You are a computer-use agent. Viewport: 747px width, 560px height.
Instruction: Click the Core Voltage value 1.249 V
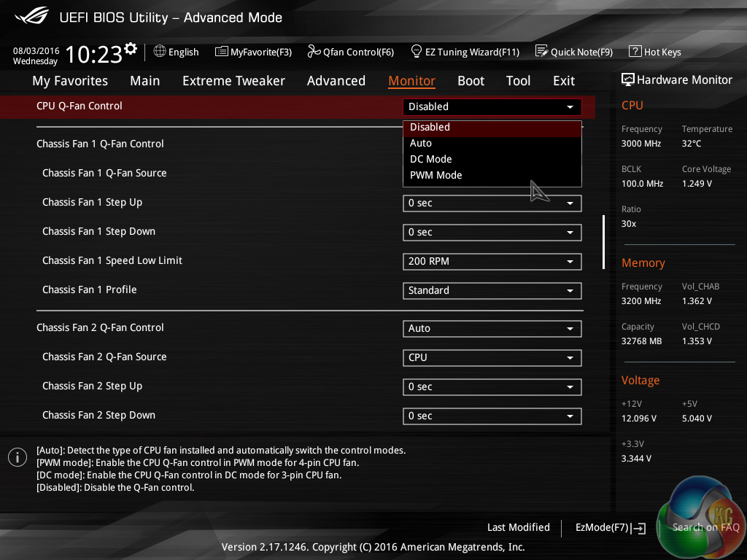(x=697, y=183)
